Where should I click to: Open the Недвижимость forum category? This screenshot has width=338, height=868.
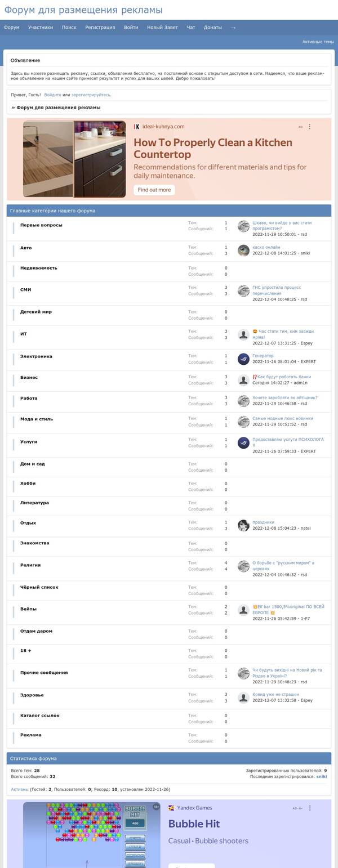(39, 268)
